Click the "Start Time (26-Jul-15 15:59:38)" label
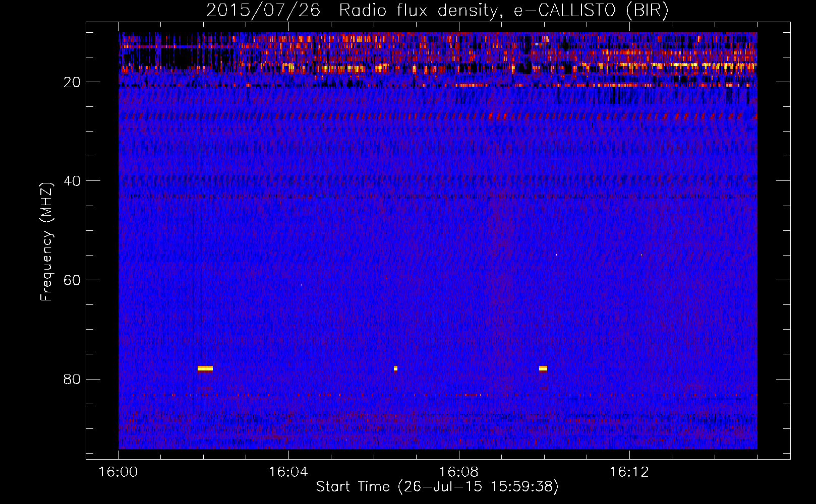Image resolution: width=816 pixels, height=504 pixels. (x=437, y=487)
